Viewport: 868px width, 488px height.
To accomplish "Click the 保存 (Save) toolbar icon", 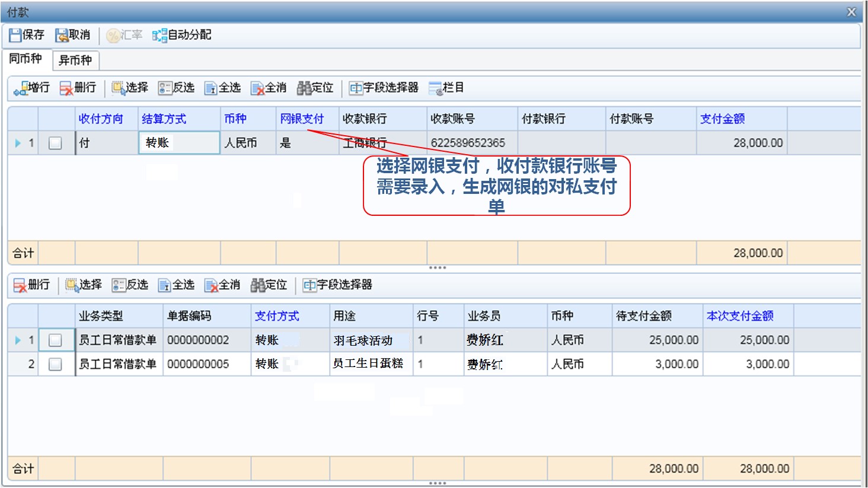I will pos(16,36).
